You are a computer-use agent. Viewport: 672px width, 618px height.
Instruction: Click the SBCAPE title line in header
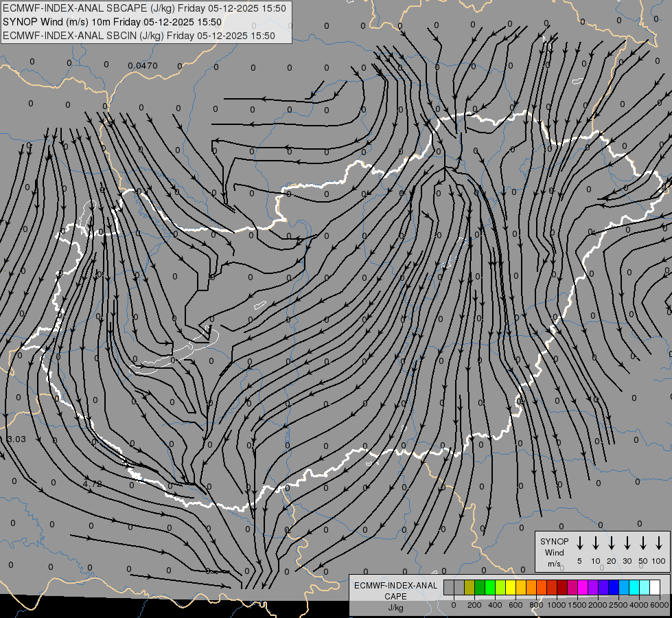point(144,8)
